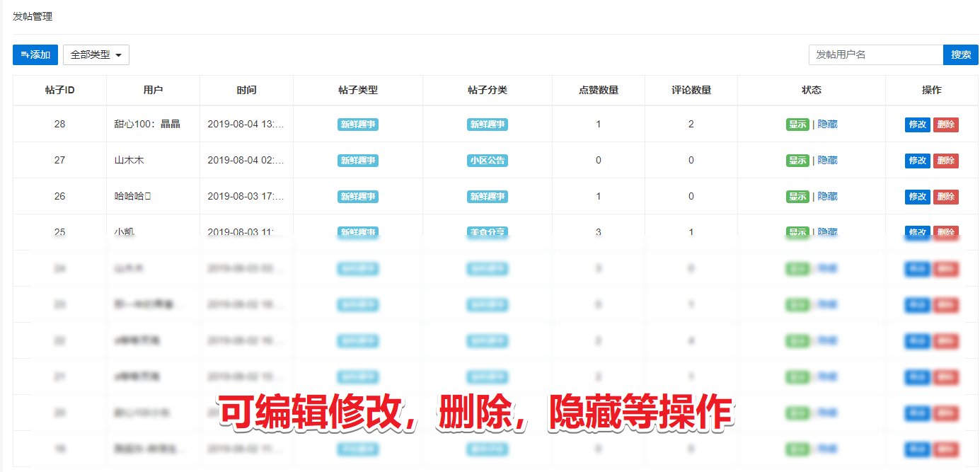Click the 帖子类型 column header
Screen dimensions: 980x472
tap(358, 91)
